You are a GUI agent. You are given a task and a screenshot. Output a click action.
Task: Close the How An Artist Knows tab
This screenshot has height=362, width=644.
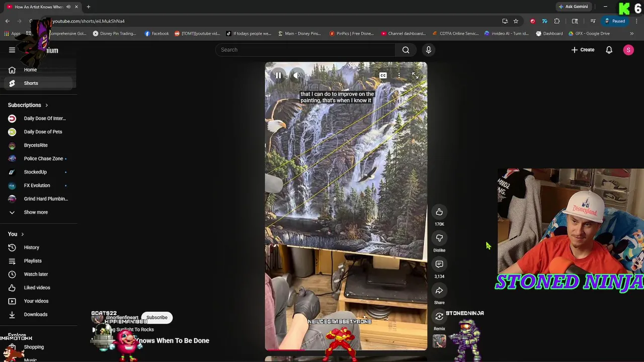pos(76,7)
